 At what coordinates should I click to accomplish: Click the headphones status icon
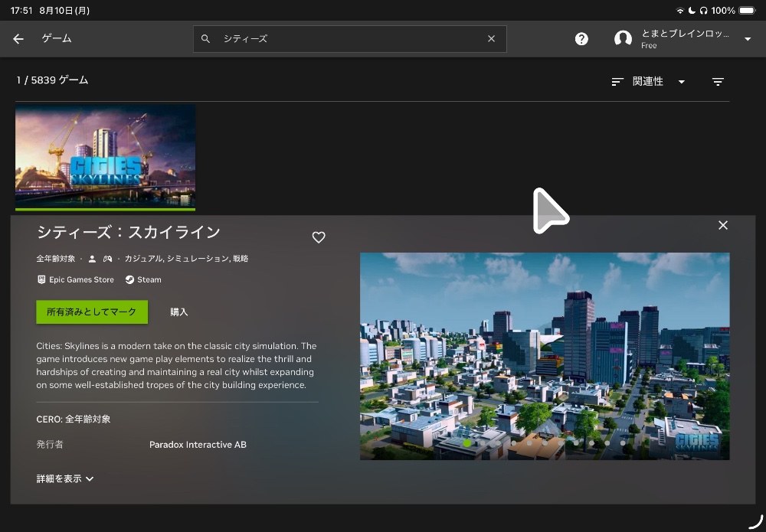(x=703, y=10)
